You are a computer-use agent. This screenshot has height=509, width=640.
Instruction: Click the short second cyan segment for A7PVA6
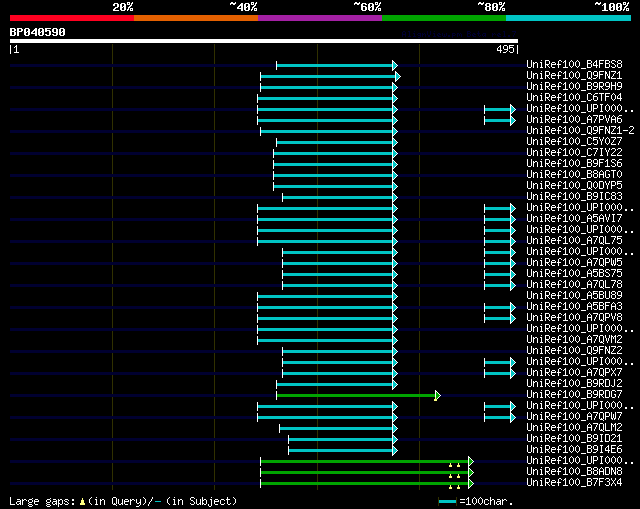pos(498,120)
